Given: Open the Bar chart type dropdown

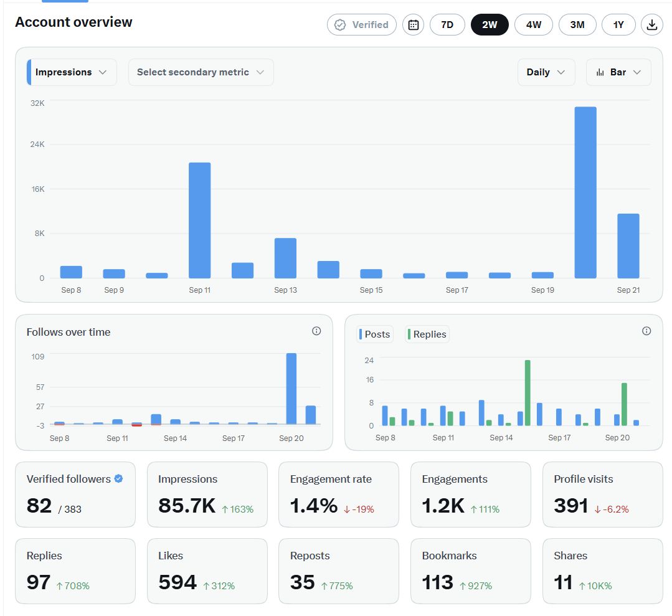Looking at the screenshot, I should coord(618,72).
